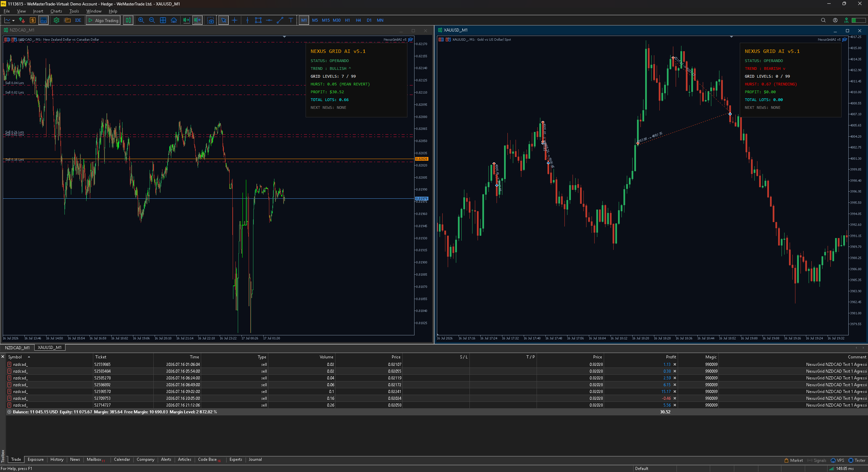
Task: Click chart shift triangle marker on NZDCAD chart
Action: [284, 37]
